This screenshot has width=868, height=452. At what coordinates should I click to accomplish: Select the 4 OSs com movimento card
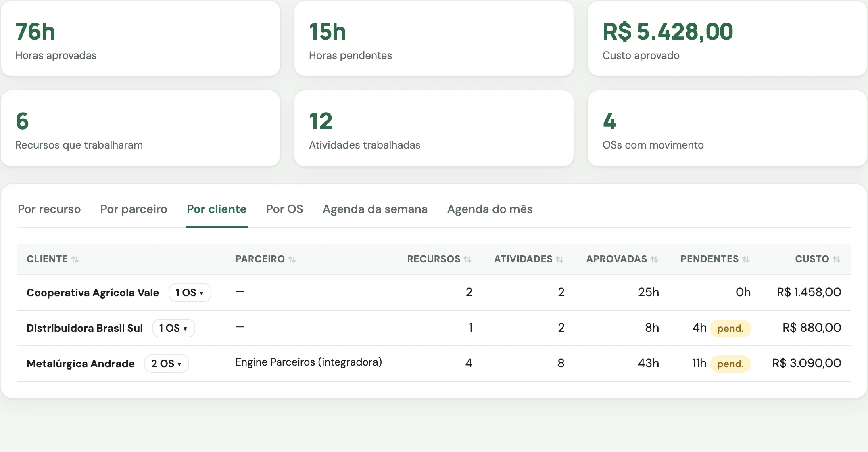click(x=728, y=128)
